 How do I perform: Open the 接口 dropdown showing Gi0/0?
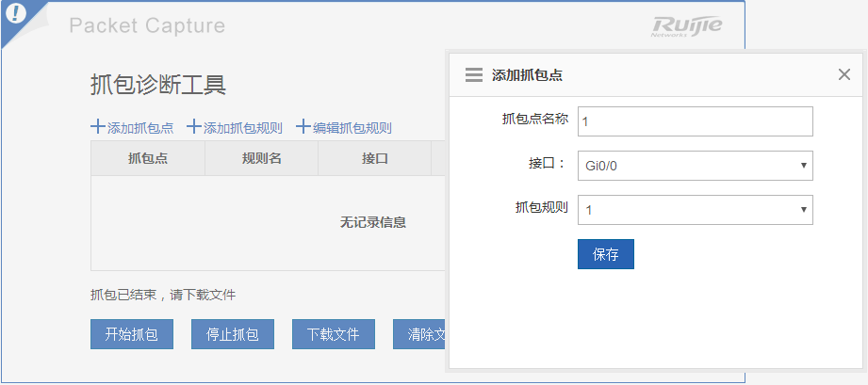point(695,166)
